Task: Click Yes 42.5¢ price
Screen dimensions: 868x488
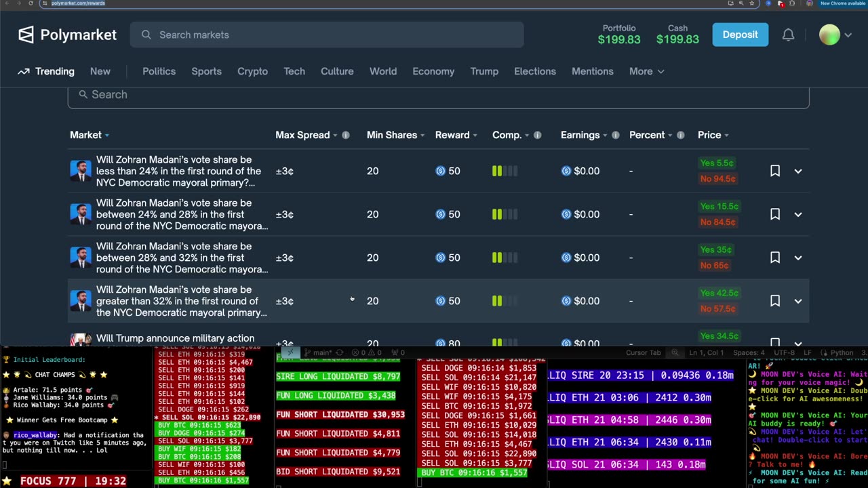Action: (x=719, y=293)
